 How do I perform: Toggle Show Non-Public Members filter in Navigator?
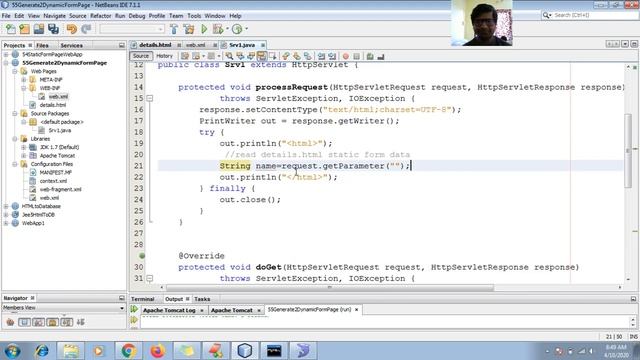tap(53, 322)
